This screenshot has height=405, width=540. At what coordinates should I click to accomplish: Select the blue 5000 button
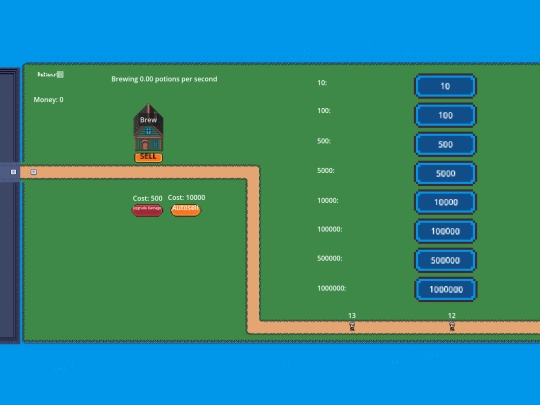coord(445,173)
